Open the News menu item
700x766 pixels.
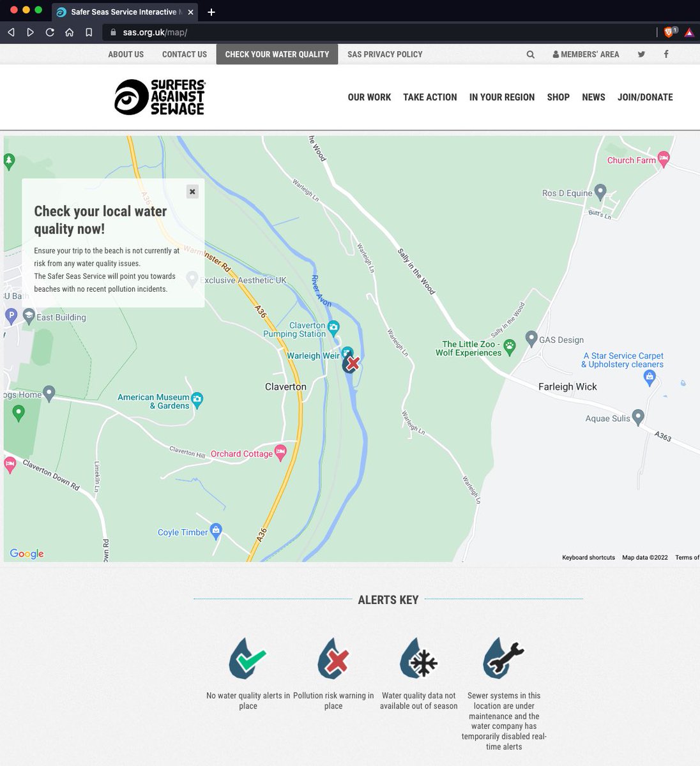[x=593, y=97]
